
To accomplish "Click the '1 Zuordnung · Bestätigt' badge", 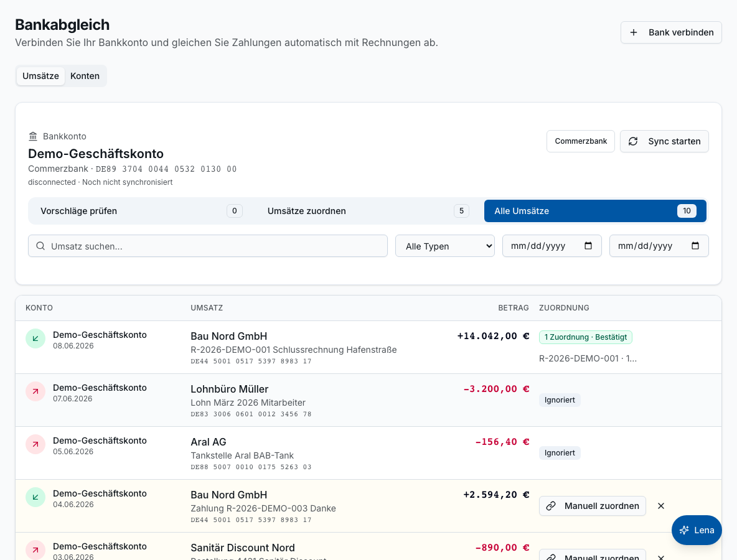I will pyautogui.click(x=586, y=337).
